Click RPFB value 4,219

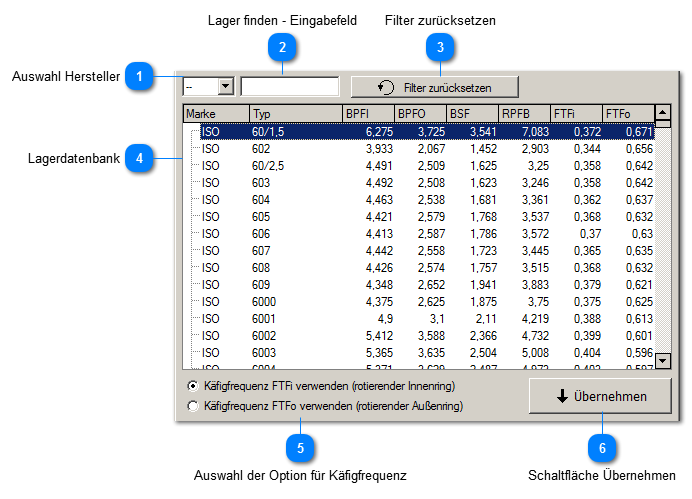point(535,319)
